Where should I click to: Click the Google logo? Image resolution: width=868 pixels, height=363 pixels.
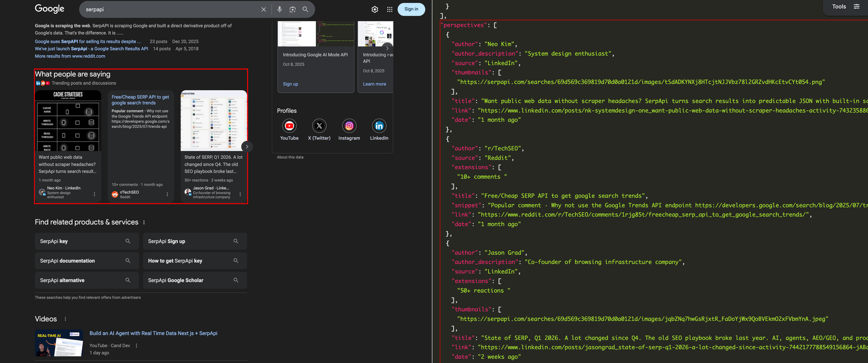pos(49,9)
